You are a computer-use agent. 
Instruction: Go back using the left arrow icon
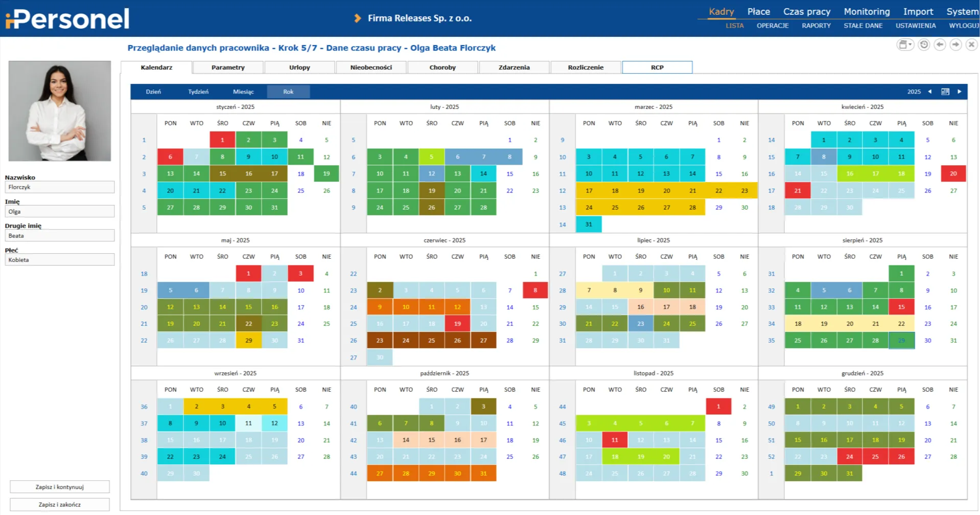pos(940,45)
